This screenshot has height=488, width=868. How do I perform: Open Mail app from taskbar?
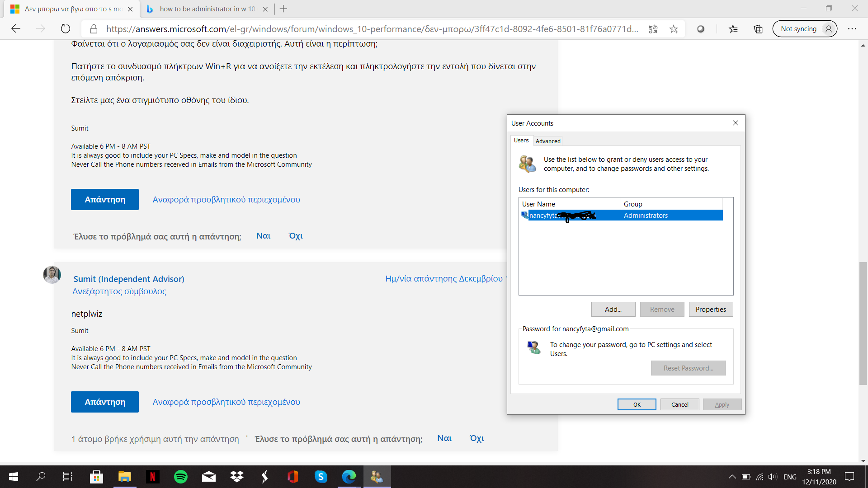click(208, 477)
